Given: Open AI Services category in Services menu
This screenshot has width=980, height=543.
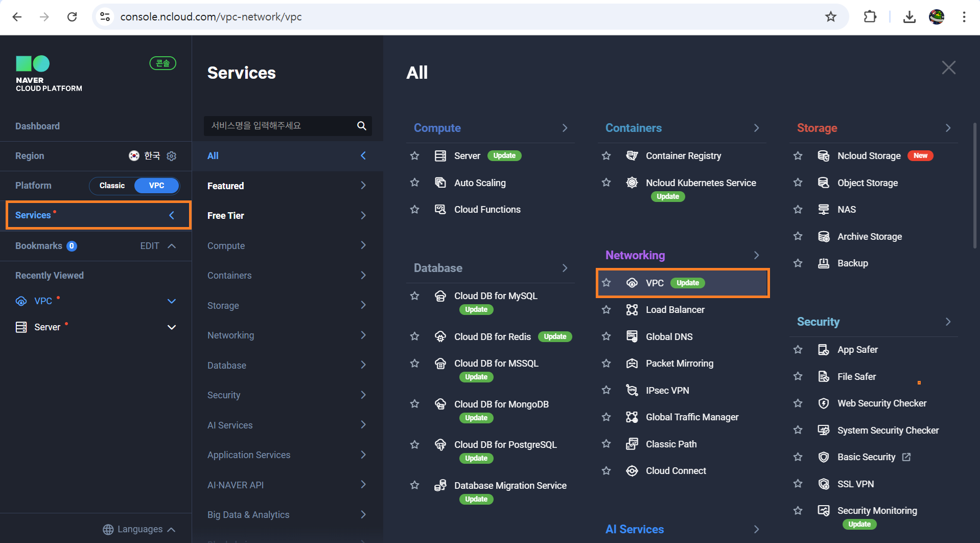Looking at the screenshot, I should click(x=287, y=425).
